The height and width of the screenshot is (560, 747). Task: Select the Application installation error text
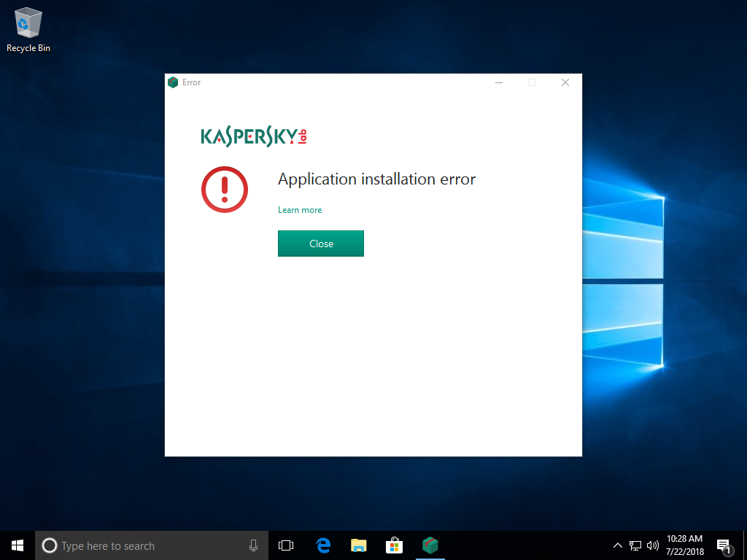[x=376, y=179]
